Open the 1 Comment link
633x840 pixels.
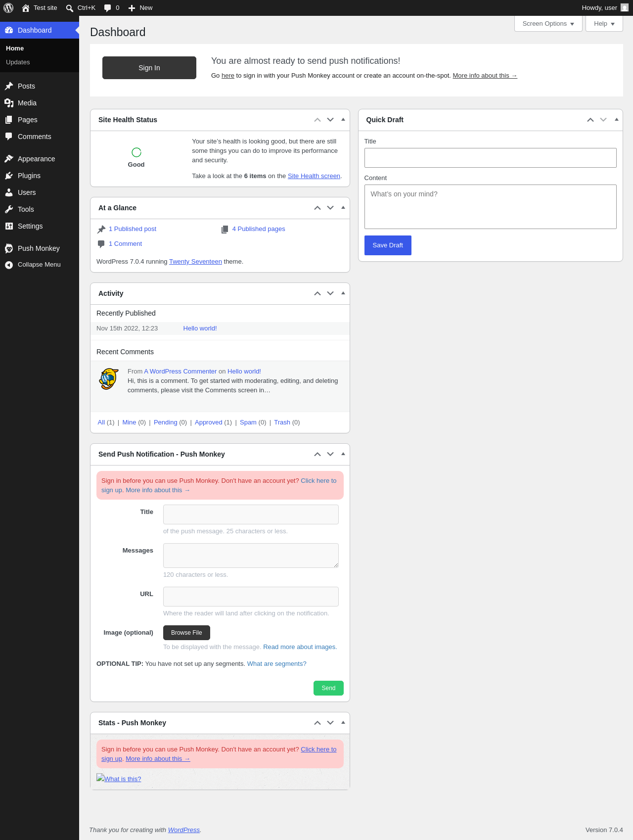(125, 244)
